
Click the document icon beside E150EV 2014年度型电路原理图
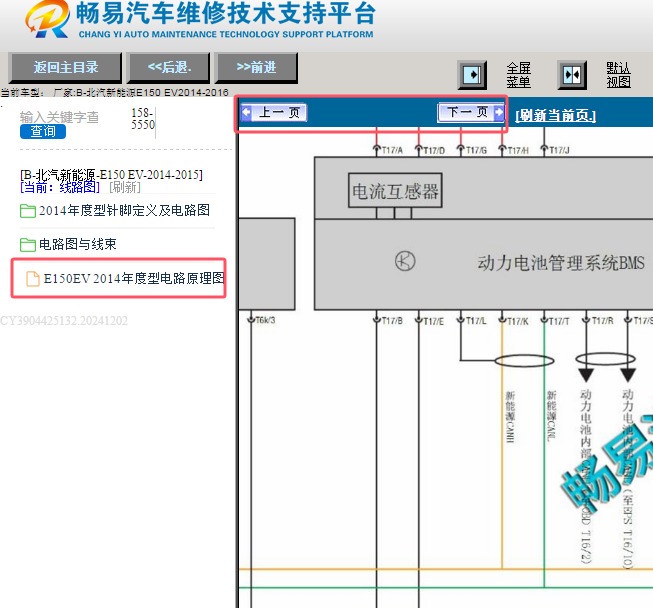(x=33, y=279)
